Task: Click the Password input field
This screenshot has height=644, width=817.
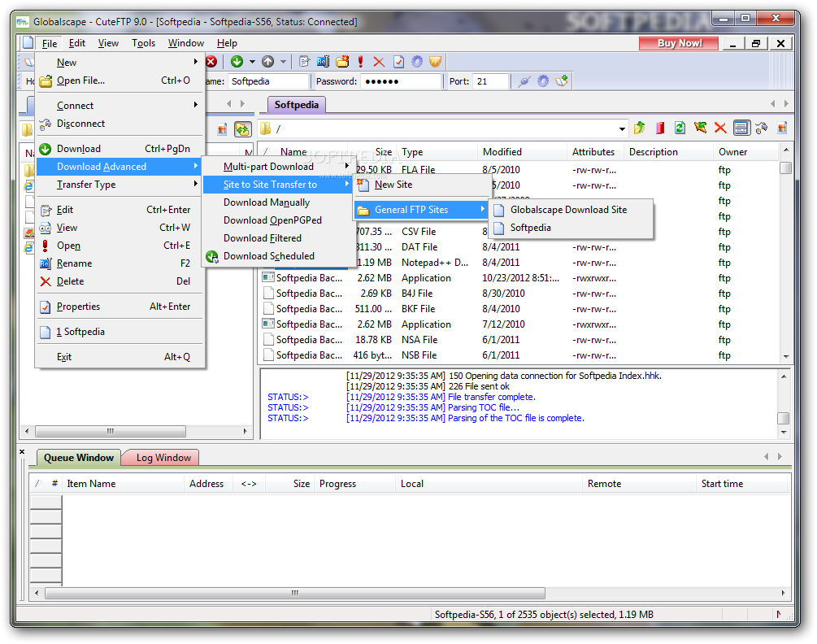Action: pos(401,81)
